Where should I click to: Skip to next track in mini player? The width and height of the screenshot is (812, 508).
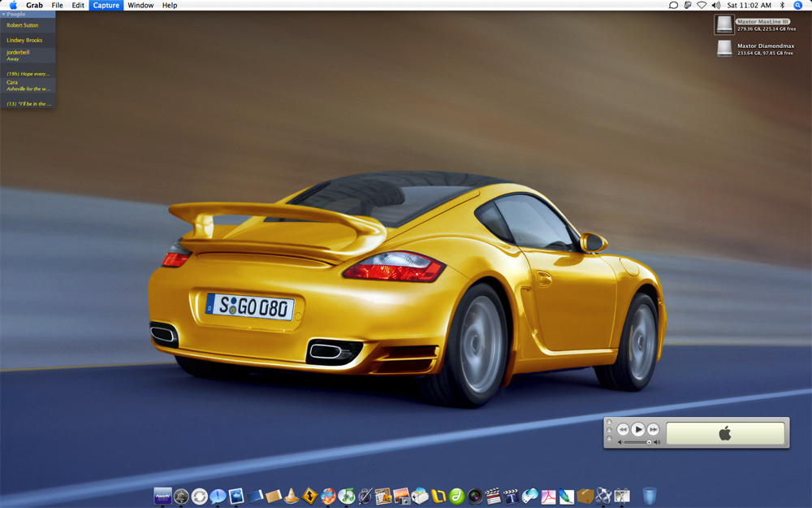[654, 429]
